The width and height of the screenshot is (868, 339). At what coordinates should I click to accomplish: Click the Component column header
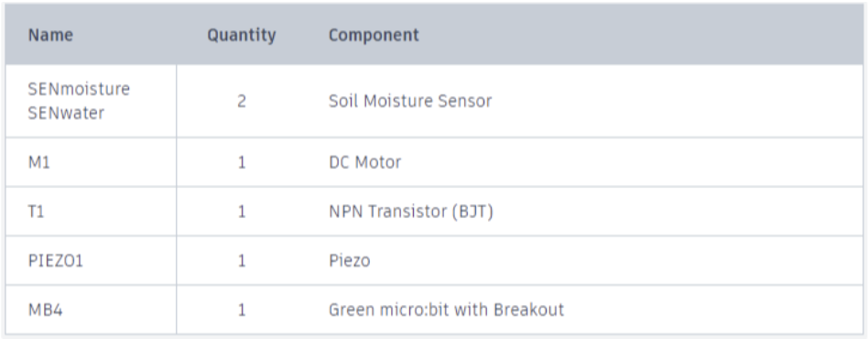(x=374, y=35)
